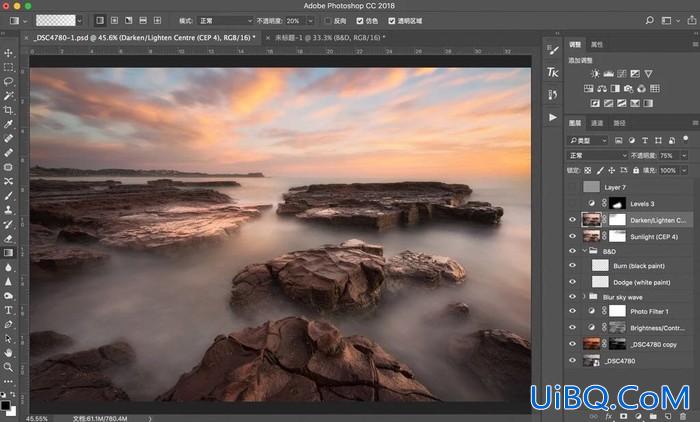Hide the Photo Filter 1 layer
Screen dimensions: 700x422
572,311
